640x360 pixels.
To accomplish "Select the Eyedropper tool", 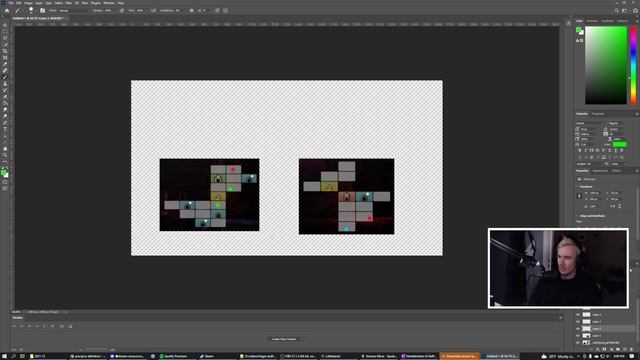I will [5, 64].
